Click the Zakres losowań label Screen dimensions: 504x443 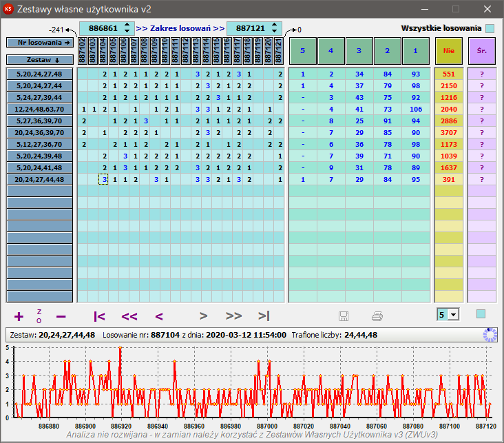[180, 28]
